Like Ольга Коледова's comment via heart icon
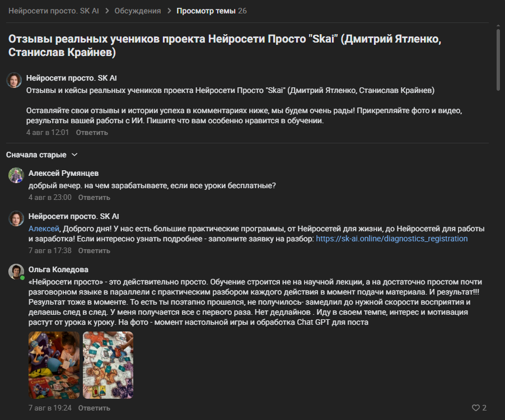Screen dimensions: 505x420 click(476, 408)
